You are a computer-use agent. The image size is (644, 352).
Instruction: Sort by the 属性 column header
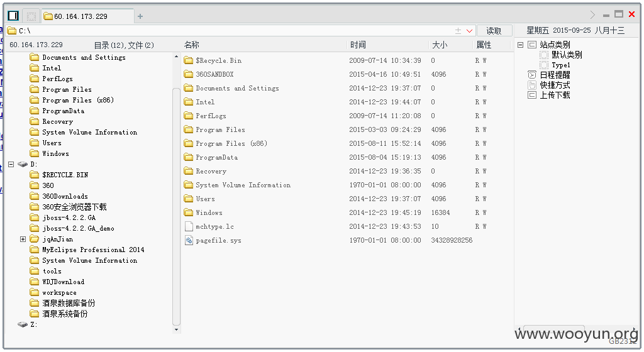click(484, 45)
